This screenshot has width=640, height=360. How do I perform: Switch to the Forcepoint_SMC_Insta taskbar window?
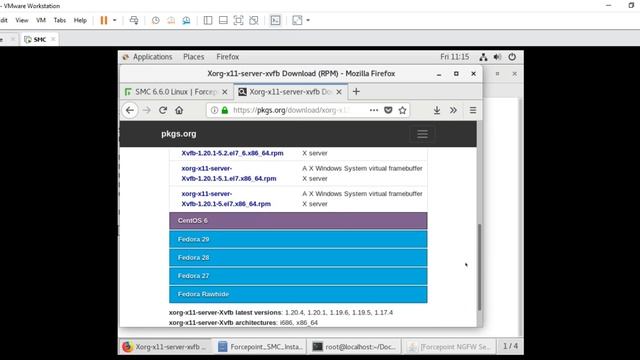260,347
